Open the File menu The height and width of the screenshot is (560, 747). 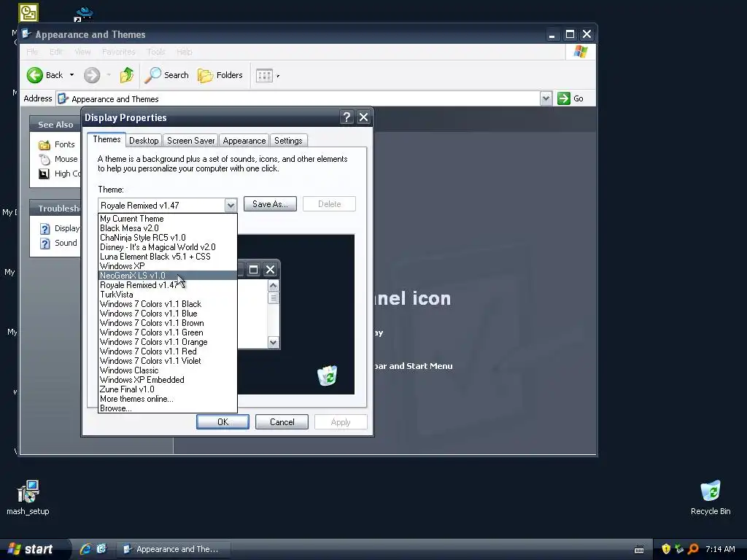32,52
